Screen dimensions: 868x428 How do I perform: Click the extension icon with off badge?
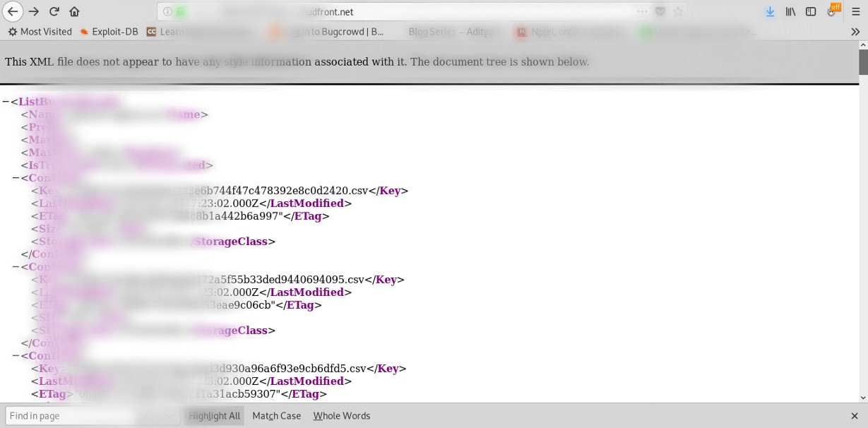click(x=833, y=11)
